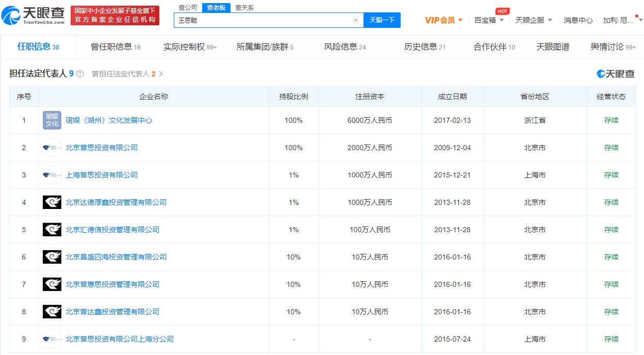Click the 珺娱文化 company logo
The height and width of the screenshot is (355, 644).
(52, 120)
